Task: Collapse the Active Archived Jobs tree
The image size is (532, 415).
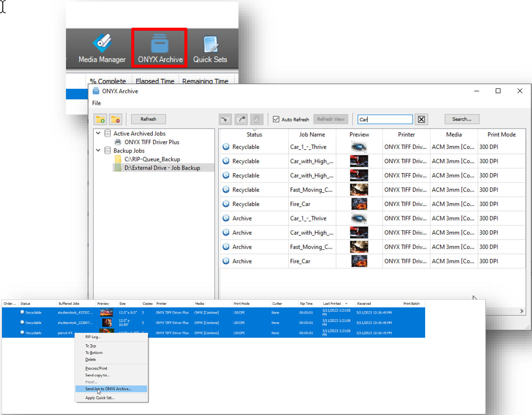Action: (98, 133)
